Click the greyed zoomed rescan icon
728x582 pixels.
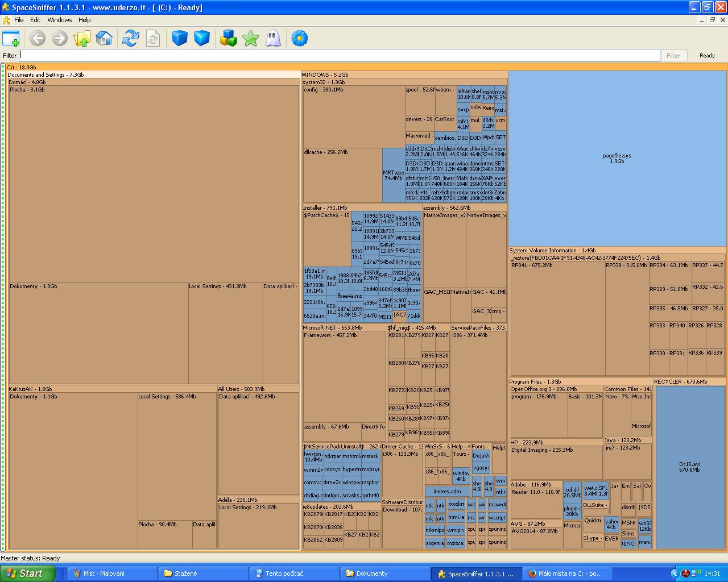[x=153, y=39]
